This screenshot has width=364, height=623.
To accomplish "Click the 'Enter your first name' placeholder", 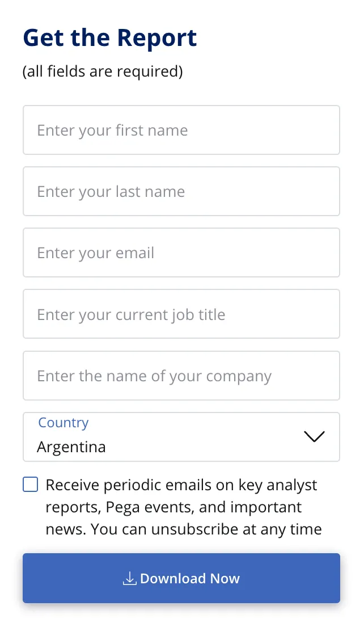I will (x=112, y=131).
